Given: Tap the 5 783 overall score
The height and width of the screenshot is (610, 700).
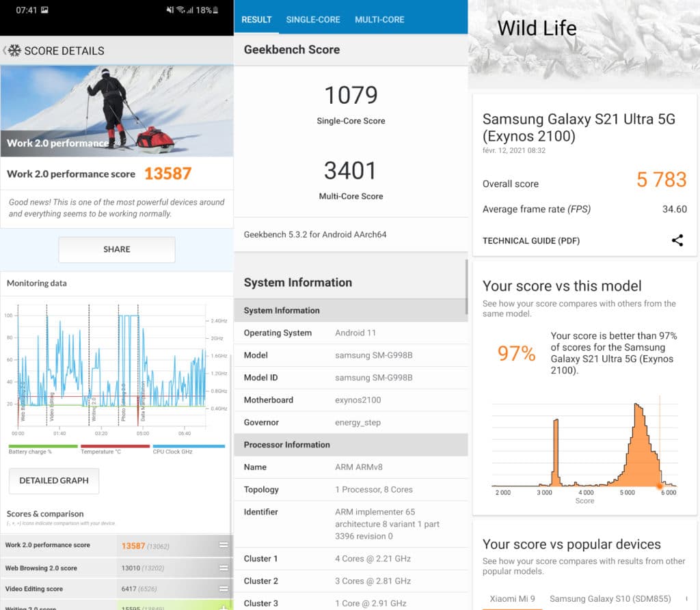Looking at the screenshot, I should tap(662, 180).
